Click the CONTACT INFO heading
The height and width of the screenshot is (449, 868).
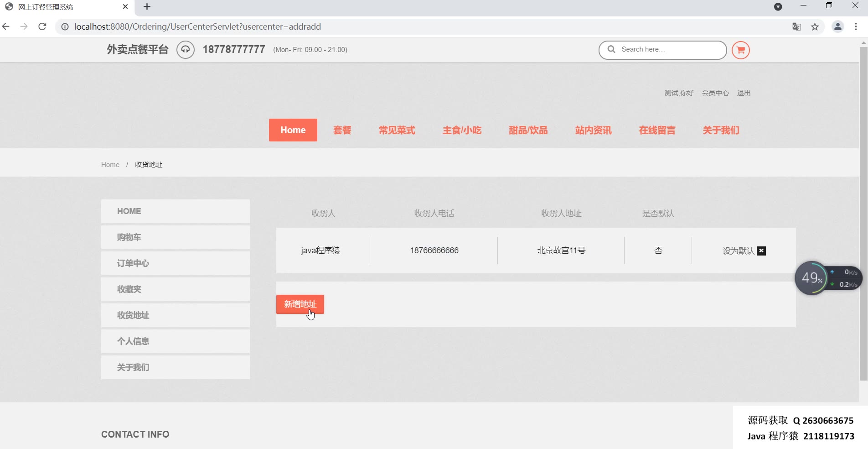point(135,434)
